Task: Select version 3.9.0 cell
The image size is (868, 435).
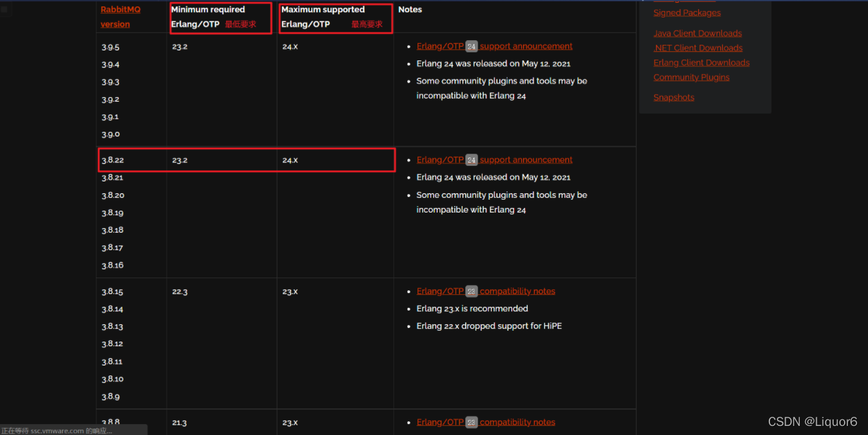Action: [x=110, y=135]
